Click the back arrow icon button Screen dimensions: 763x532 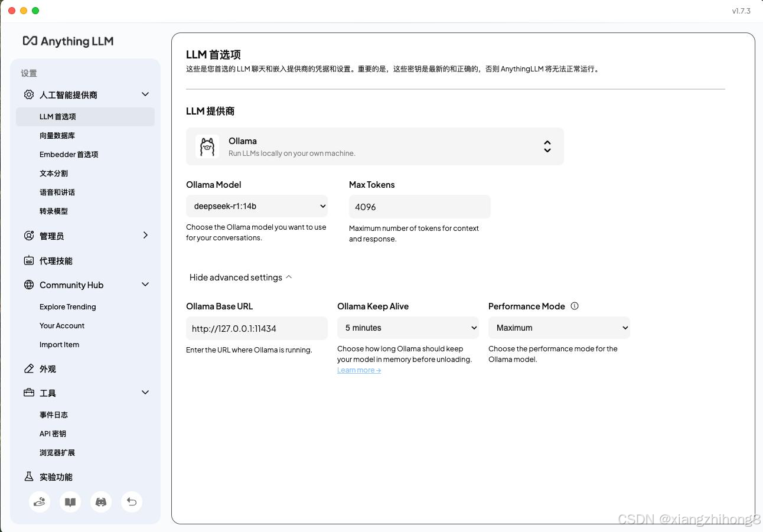[x=132, y=502]
